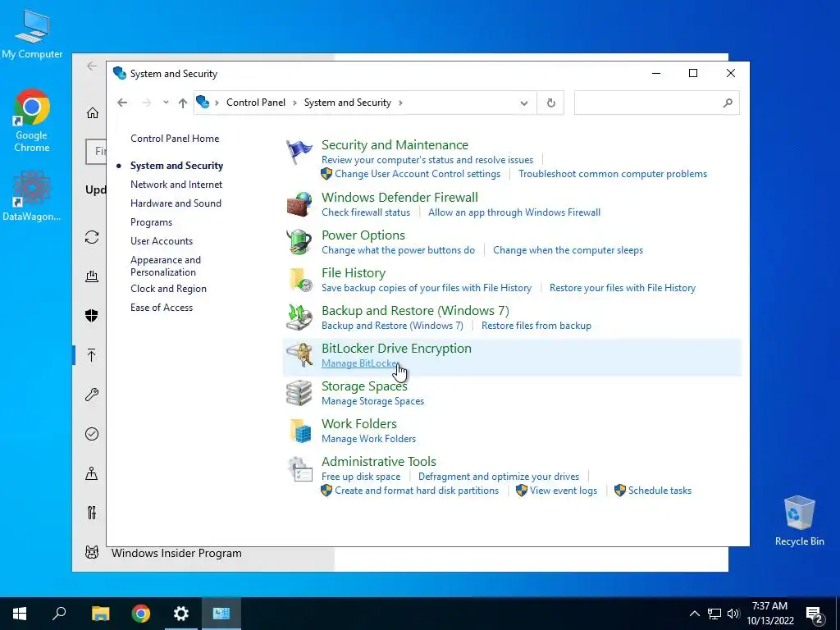
Task: Click the Windows Start button
Action: point(20,614)
